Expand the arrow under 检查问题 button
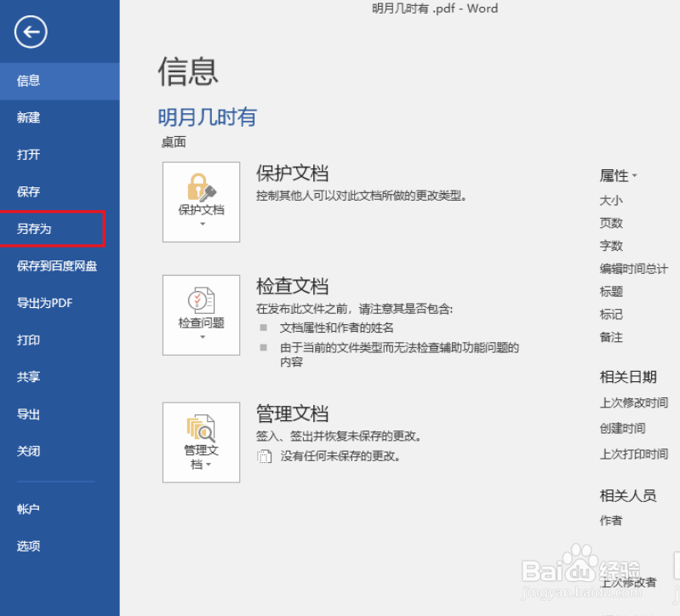The width and height of the screenshot is (680, 616). (202, 337)
